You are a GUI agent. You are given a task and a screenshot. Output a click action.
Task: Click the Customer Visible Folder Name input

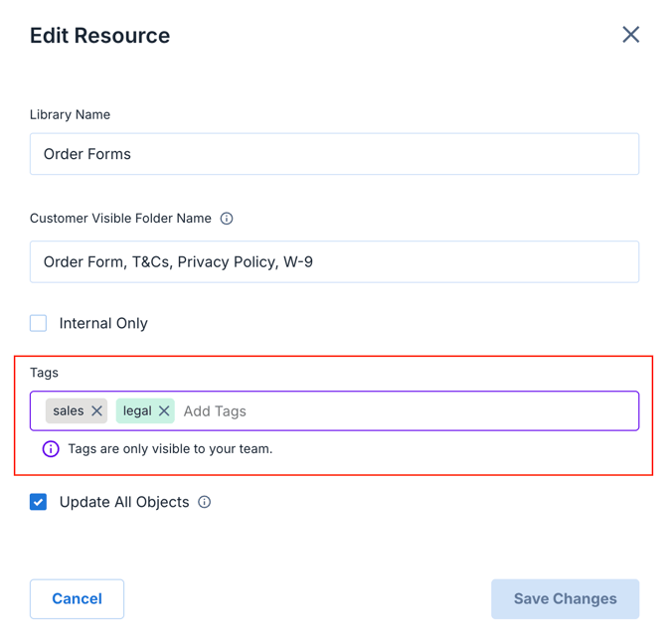tap(334, 262)
